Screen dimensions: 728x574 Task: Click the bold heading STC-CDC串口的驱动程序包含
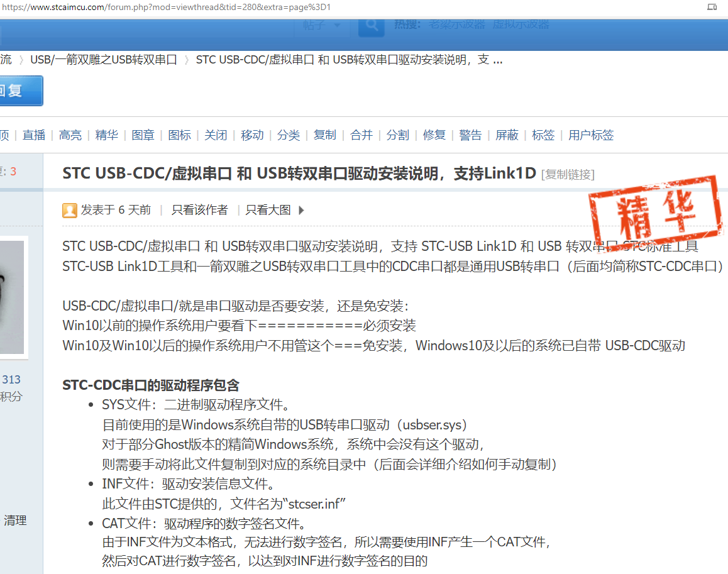tap(151, 385)
